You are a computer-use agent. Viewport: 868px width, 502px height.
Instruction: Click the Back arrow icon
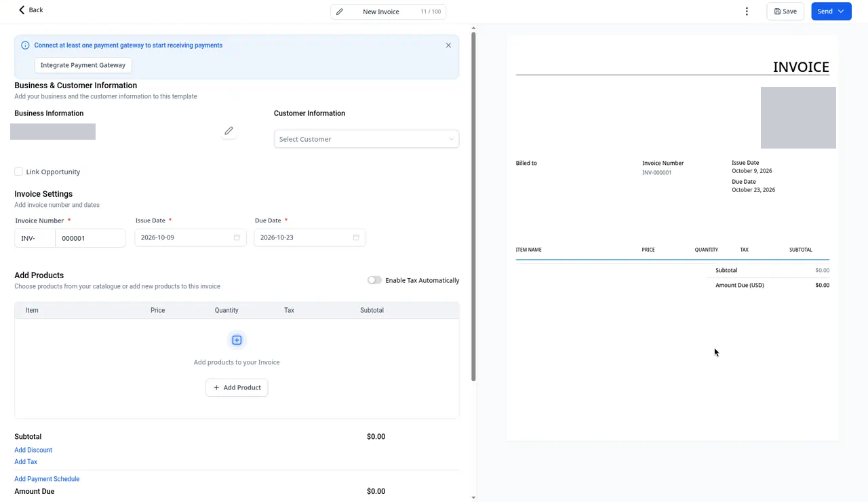pos(22,9)
